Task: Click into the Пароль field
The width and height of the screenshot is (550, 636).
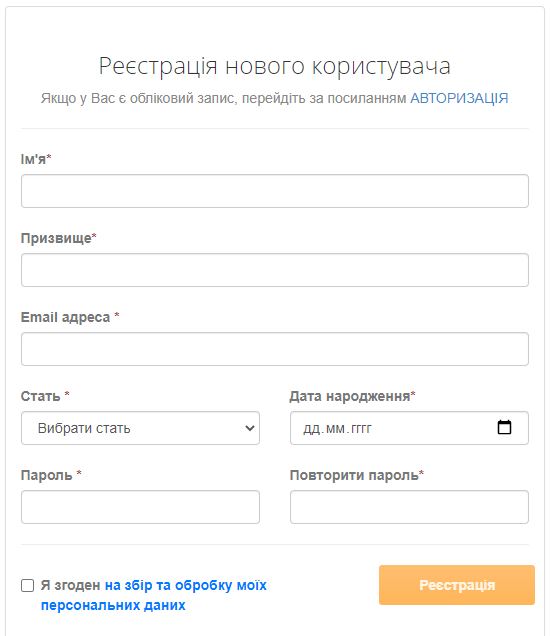Action: coord(140,507)
